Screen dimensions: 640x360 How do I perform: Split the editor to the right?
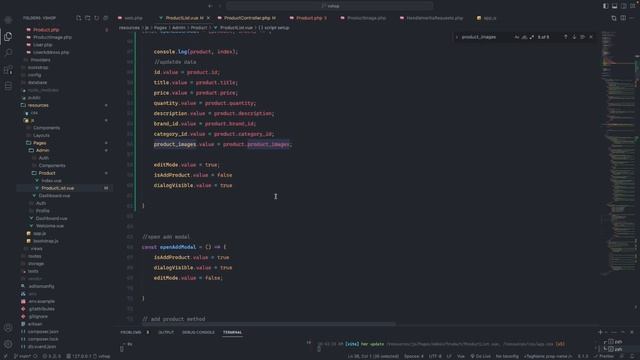623,18
